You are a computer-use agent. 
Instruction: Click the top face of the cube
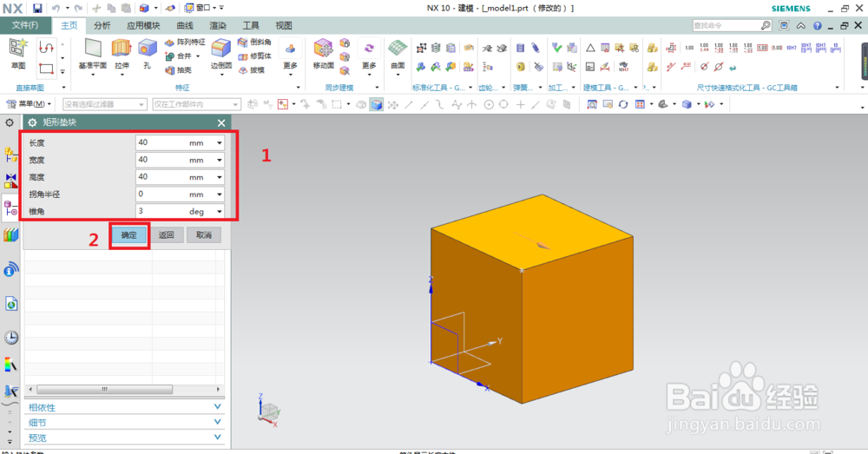click(531, 231)
